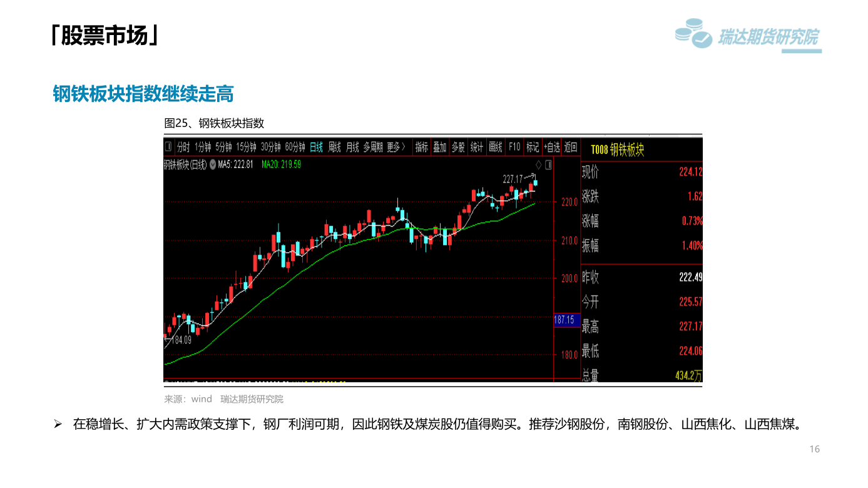Click the 标记 mark button
The width and height of the screenshot is (868, 488).
(x=533, y=147)
